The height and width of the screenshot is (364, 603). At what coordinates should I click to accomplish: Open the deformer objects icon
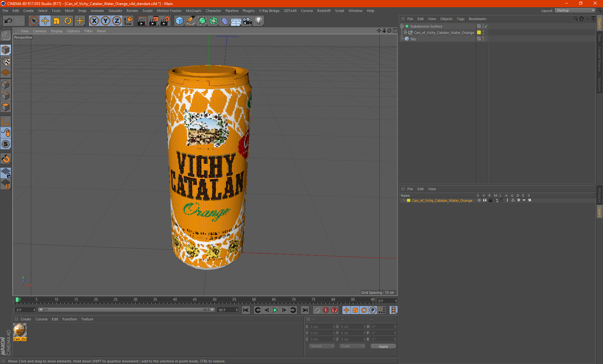pos(225,21)
